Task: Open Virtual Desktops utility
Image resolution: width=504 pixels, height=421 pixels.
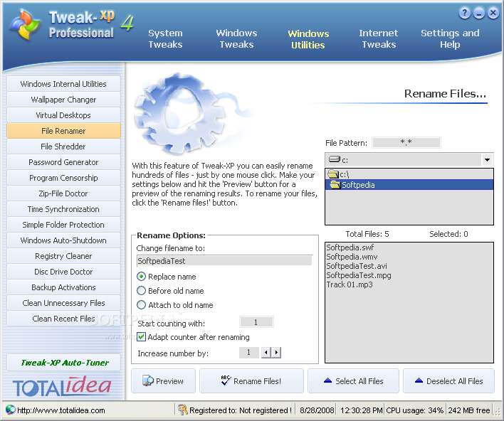Action: pyautogui.click(x=63, y=115)
